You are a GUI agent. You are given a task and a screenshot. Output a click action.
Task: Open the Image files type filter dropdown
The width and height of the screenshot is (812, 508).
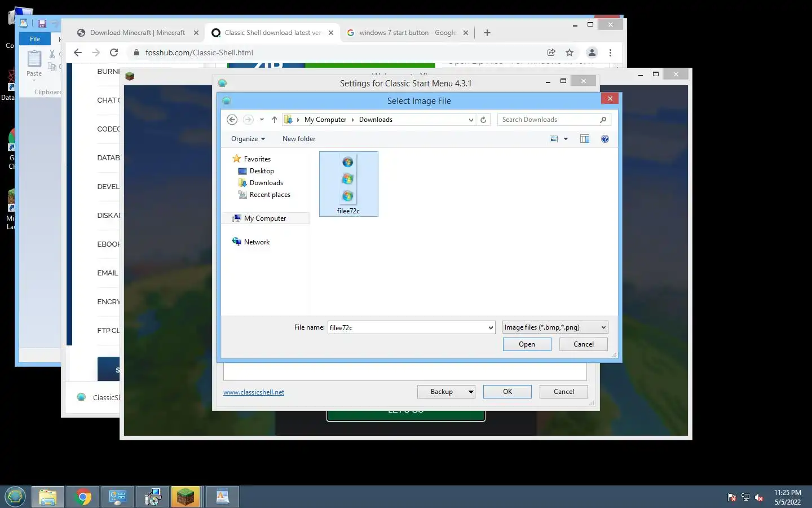point(555,327)
